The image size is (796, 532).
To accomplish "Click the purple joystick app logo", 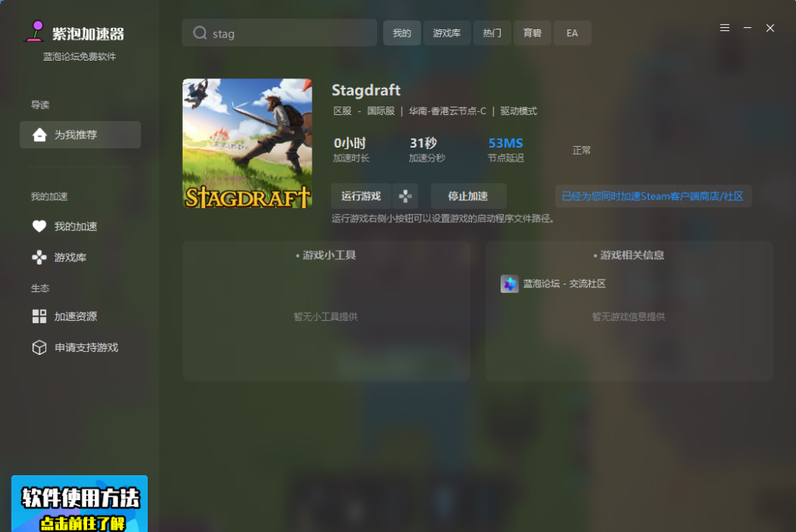I will 35,31.
